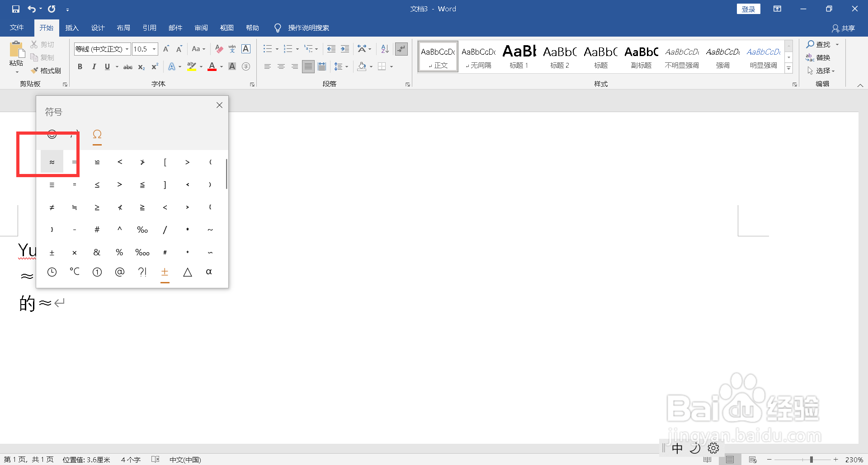Decrease paragraph indent
This screenshot has width=868, height=465.
(331, 49)
